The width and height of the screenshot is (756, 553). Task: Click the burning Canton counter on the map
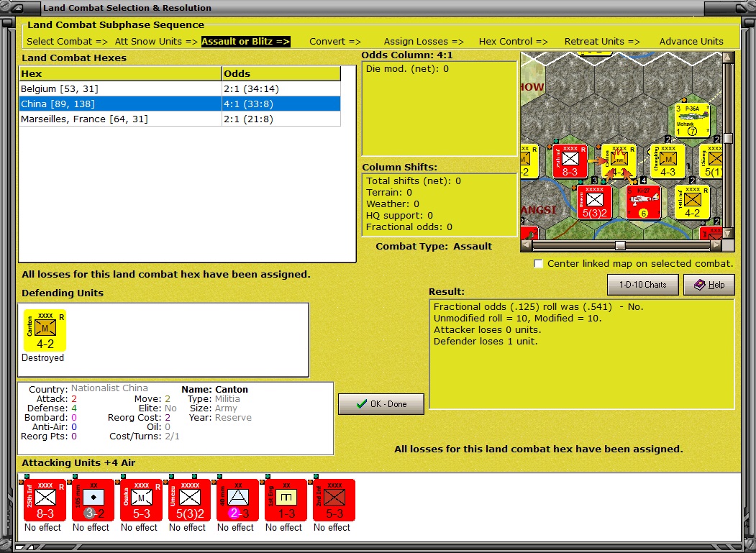(x=619, y=162)
